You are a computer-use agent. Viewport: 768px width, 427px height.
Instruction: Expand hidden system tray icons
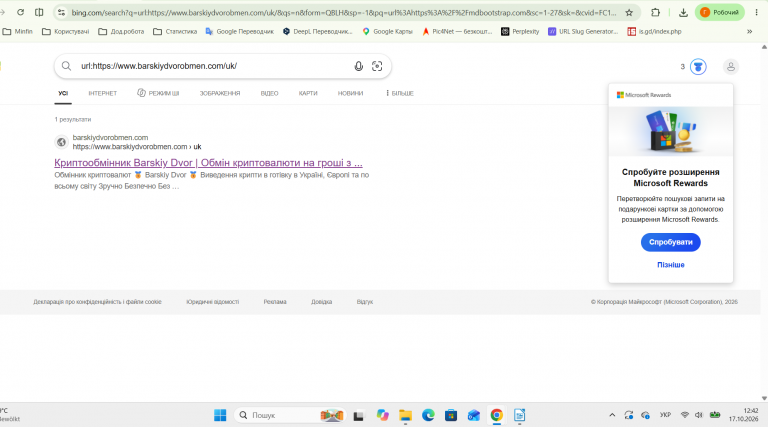tap(612, 415)
